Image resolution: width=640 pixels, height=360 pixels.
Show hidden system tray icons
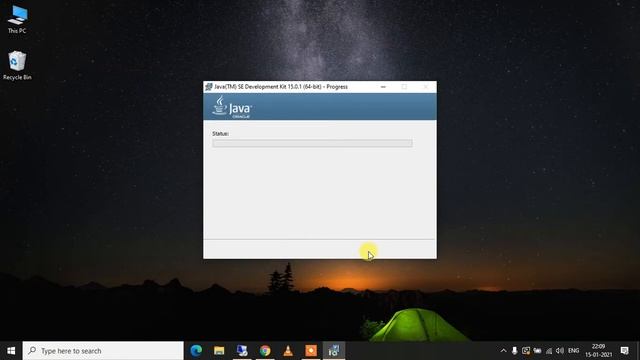503,351
